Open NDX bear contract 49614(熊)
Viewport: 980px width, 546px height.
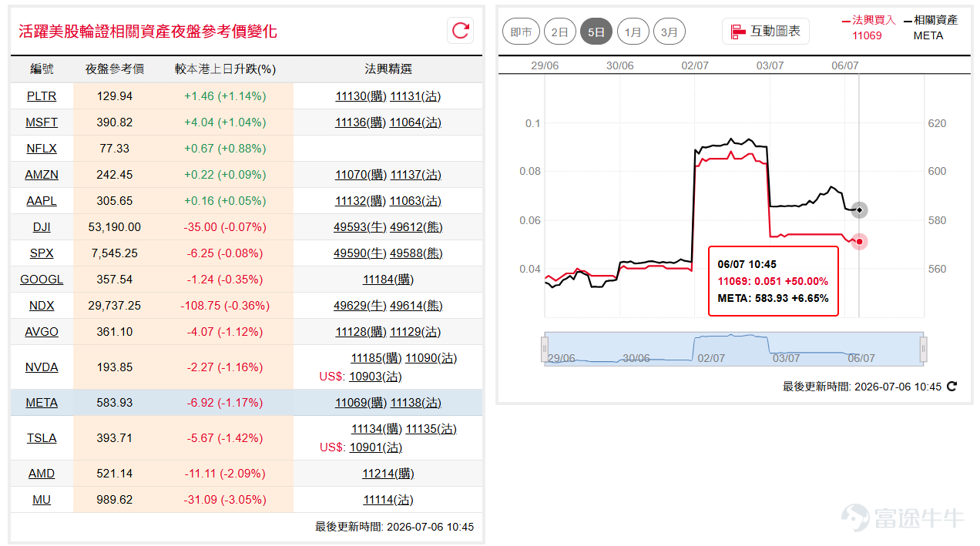pos(416,306)
